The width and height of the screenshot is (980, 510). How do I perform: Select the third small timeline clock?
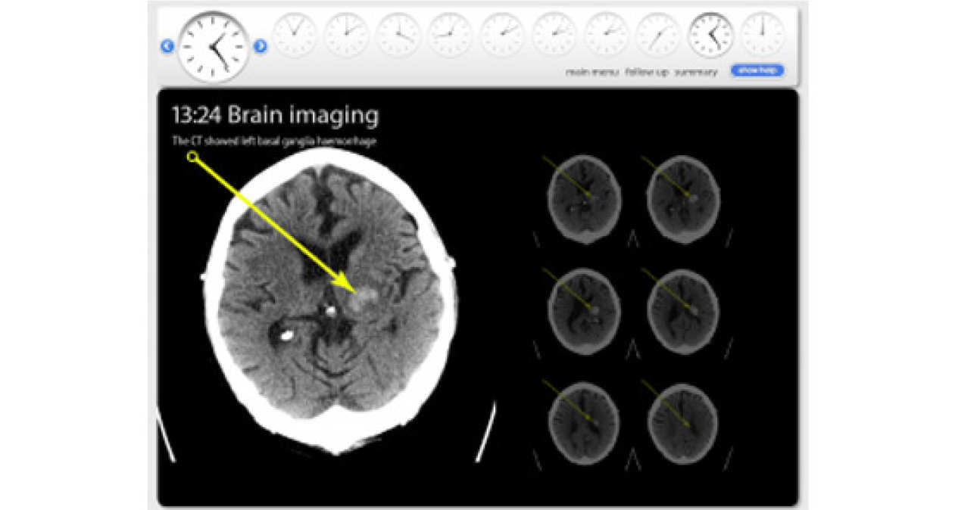[398, 35]
